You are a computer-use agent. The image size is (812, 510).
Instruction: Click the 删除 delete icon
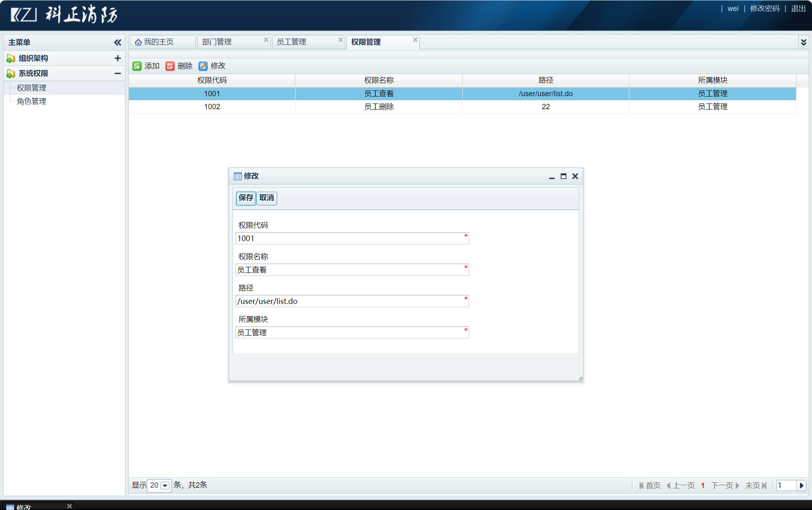click(x=170, y=66)
